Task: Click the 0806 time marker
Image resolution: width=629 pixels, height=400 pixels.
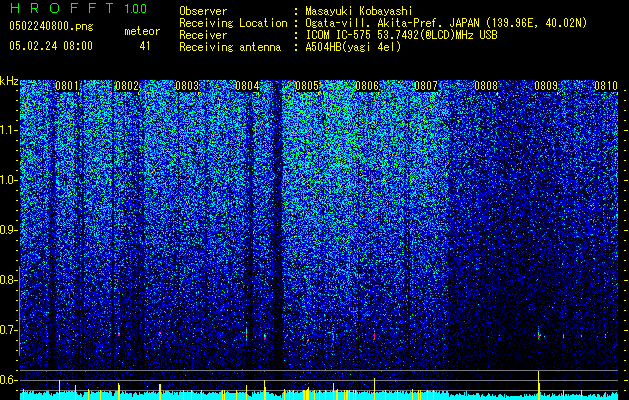Action: coord(367,86)
